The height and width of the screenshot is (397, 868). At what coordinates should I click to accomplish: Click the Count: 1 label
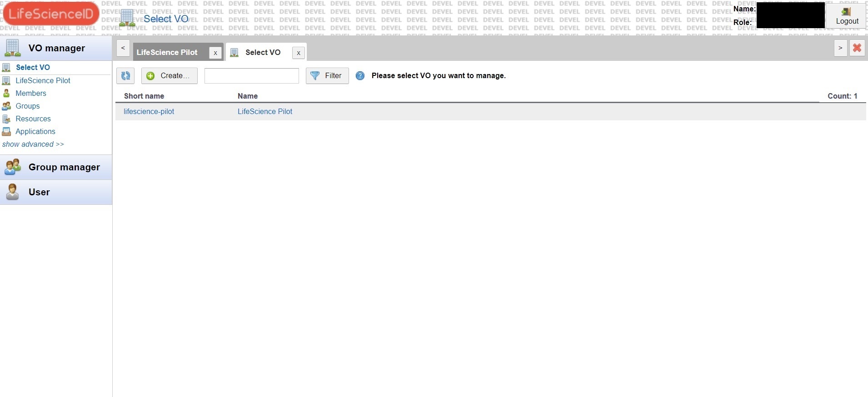click(843, 96)
